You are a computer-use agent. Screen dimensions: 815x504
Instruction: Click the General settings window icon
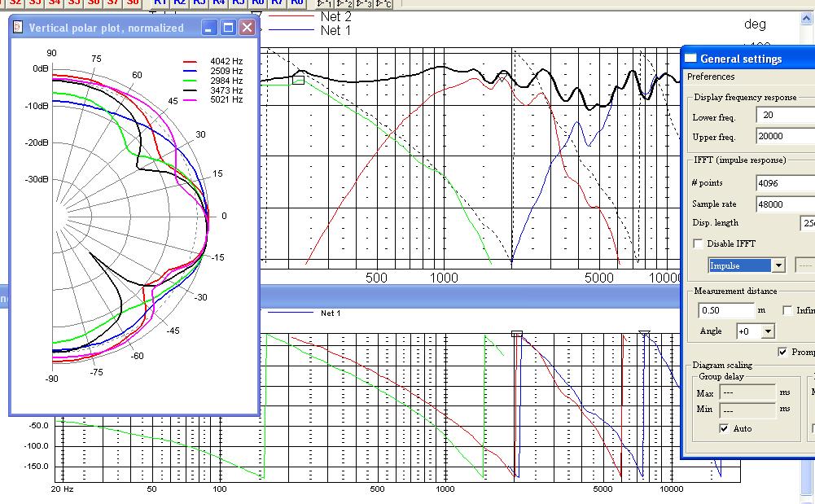[690, 58]
